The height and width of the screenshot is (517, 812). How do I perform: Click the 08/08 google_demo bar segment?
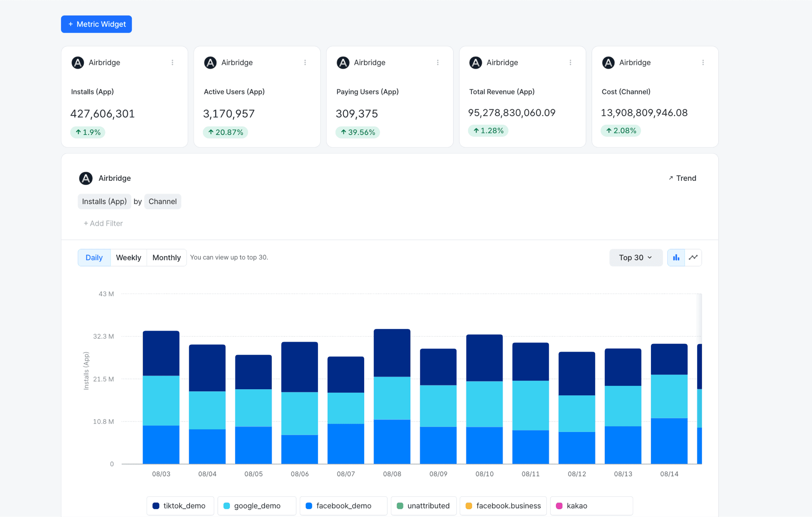point(392,398)
